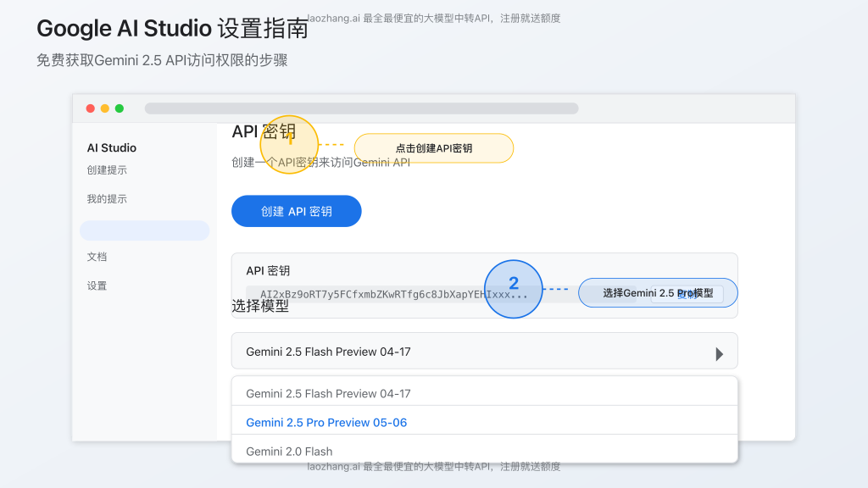Click the Google AI Studio 设置指南 title
This screenshot has width=868, height=488.
[x=172, y=28]
